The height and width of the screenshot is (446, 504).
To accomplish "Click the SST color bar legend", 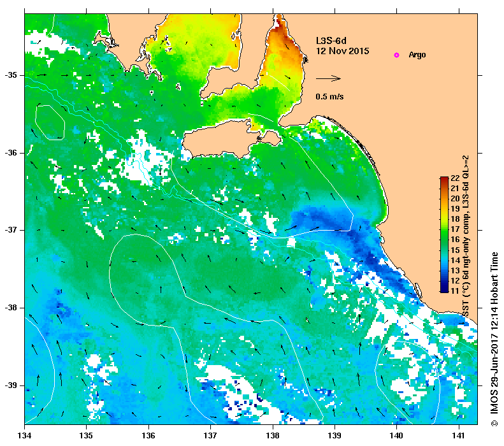I will [x=444, y=234].
